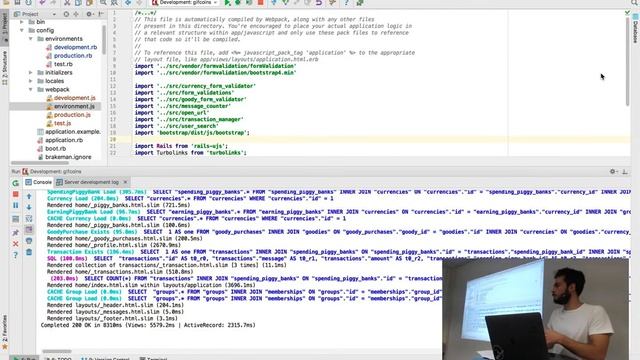Pin the Run tab with pin icon
Screen dimensions: 640x360
coord(16,233)
